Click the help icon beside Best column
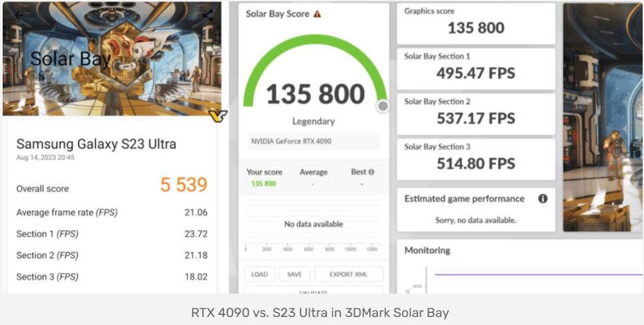The image size is (644, 325). click(371, 172)
